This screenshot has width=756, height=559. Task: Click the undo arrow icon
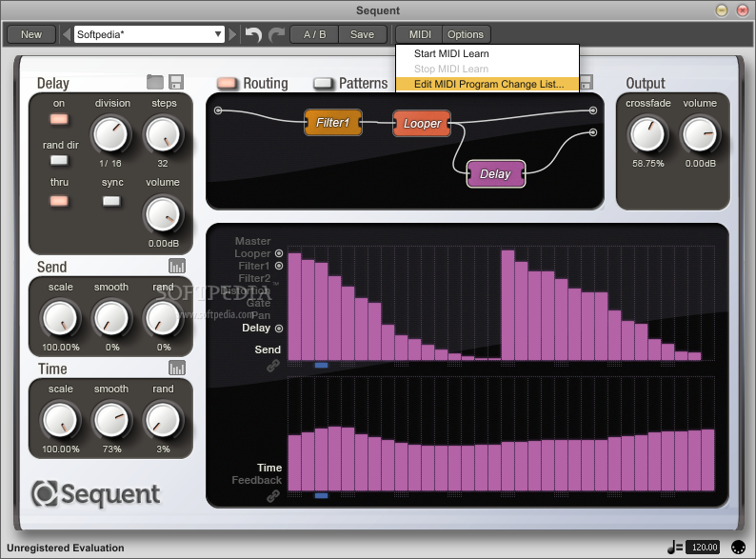point(253,34)
